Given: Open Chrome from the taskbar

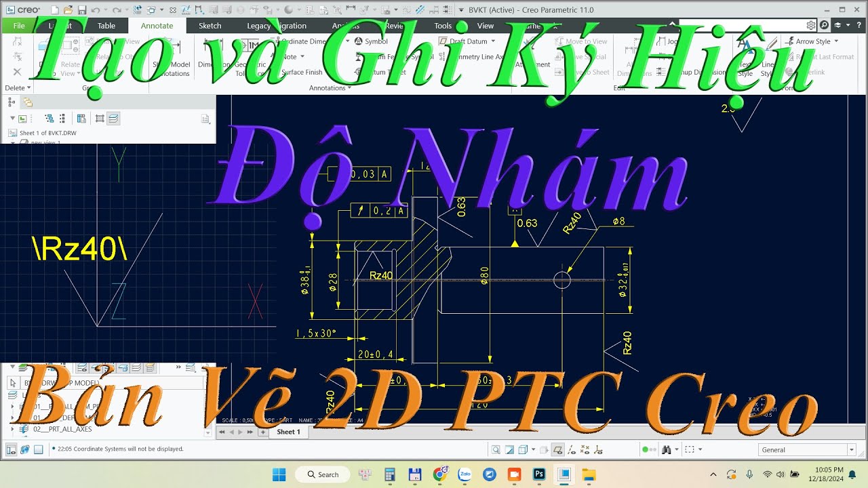Looking at the screenshot, I should (x=440, y=474).
